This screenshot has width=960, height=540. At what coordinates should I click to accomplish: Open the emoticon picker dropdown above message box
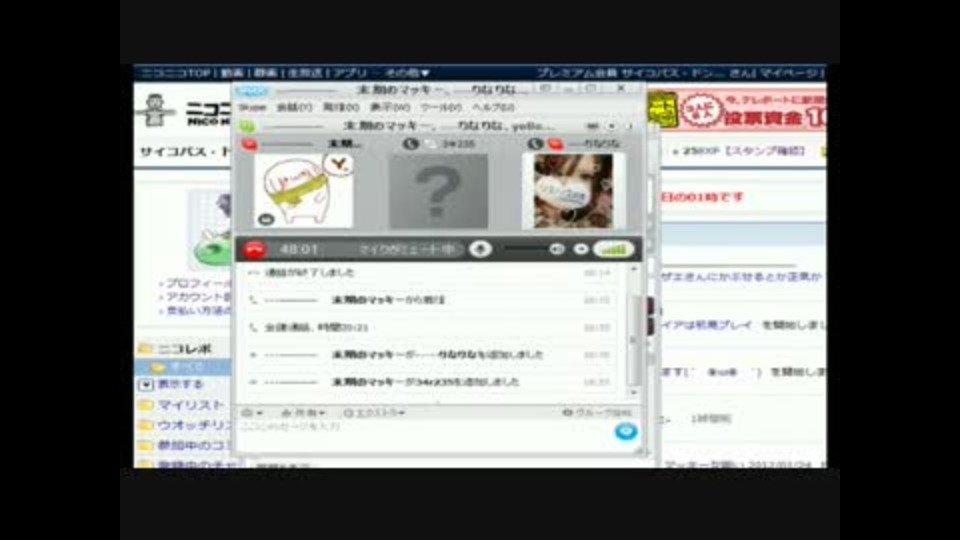click(x=252, y=413)
